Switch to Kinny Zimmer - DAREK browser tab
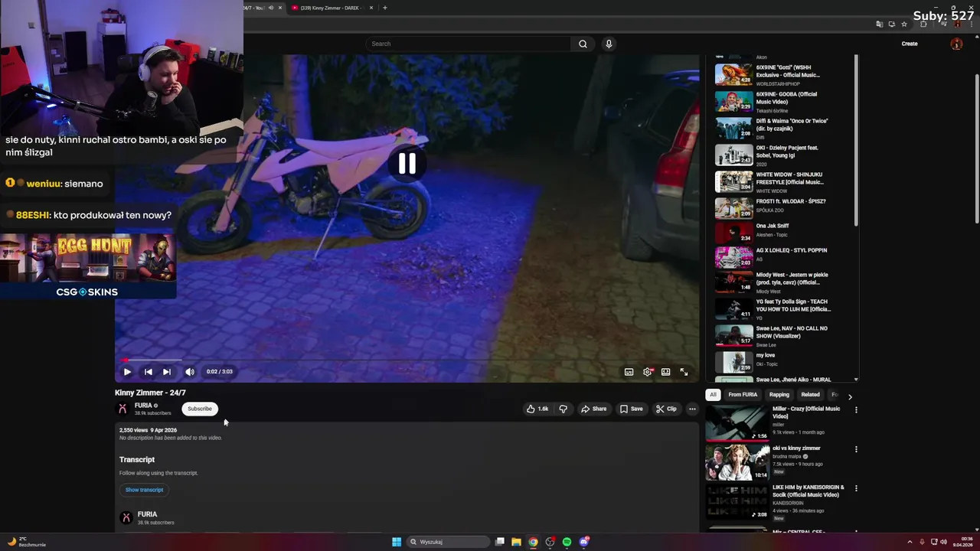Screen dimensions: 980x551 point(331,8)
